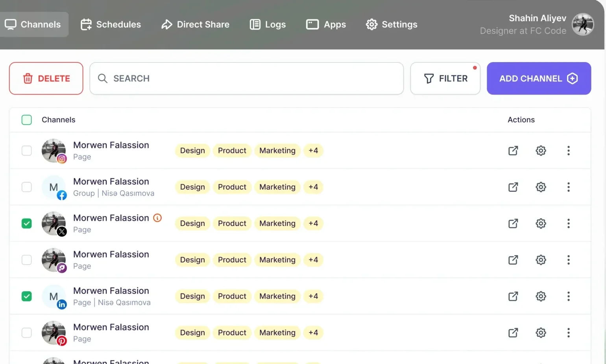Expand +4 tags in Instagram channel row

point(313,151)
